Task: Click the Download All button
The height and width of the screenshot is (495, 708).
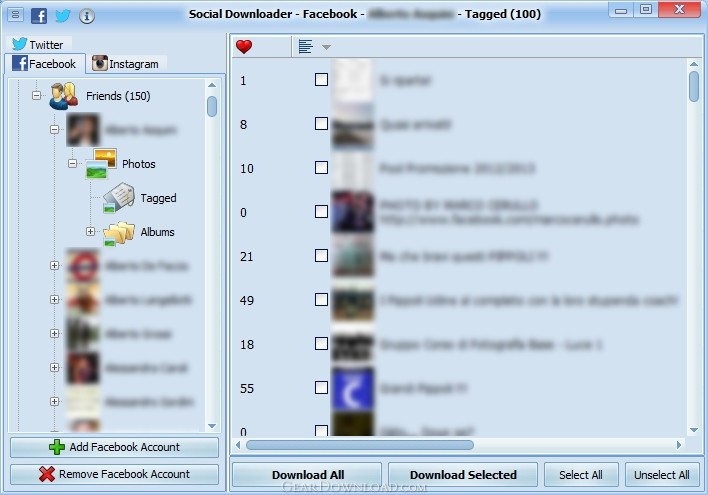Action: (307, 475)
